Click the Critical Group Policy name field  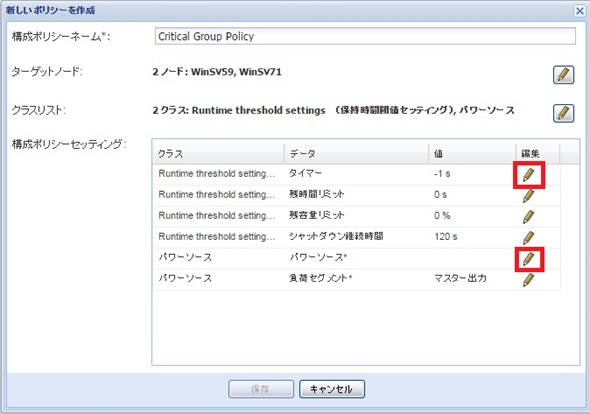point(365,36)
